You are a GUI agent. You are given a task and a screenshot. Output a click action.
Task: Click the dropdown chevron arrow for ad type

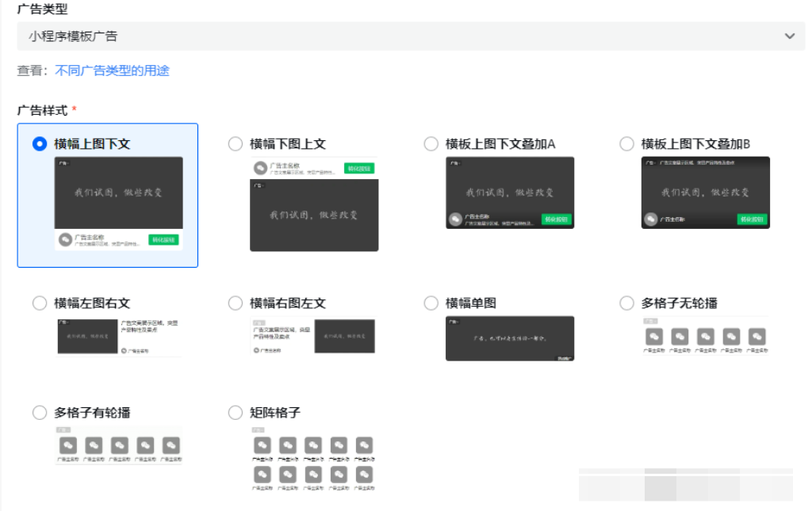click(x=789, y=36)
